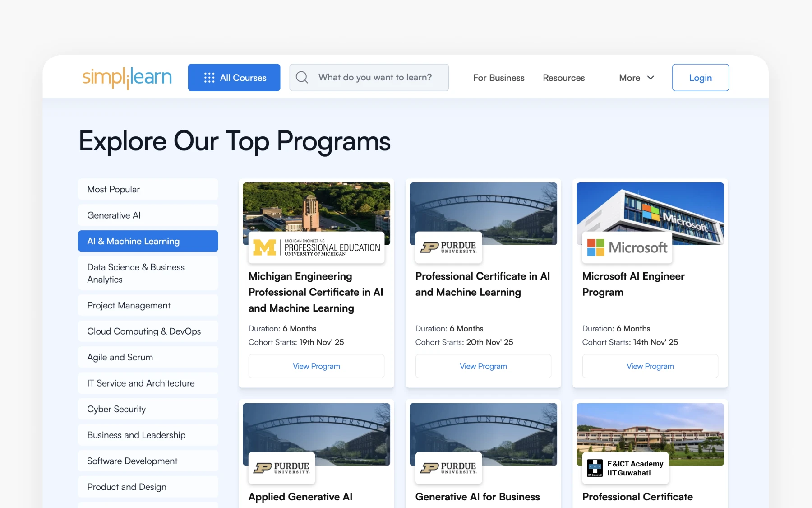Screen dimensions: 812x508
Task: Click the grid dots icon in All Courses
Action: coord(209,78)
